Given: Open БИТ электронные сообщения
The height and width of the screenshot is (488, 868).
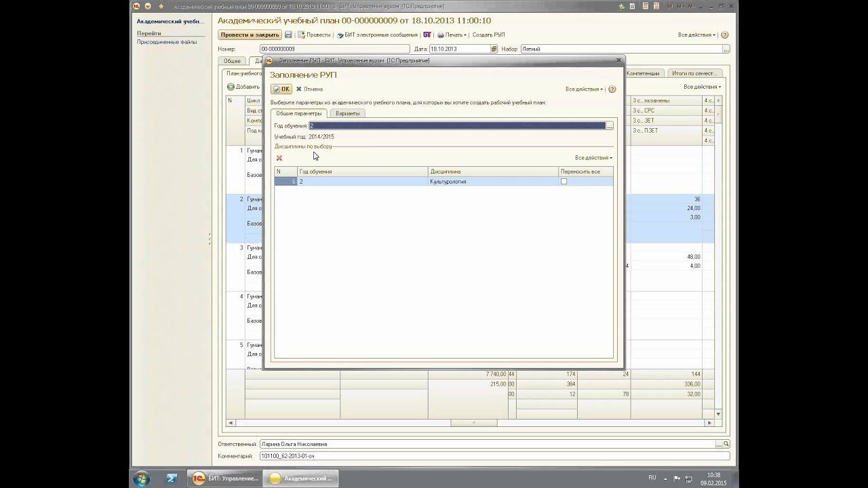Looking at the screenshot, I should tap(377, 35).
